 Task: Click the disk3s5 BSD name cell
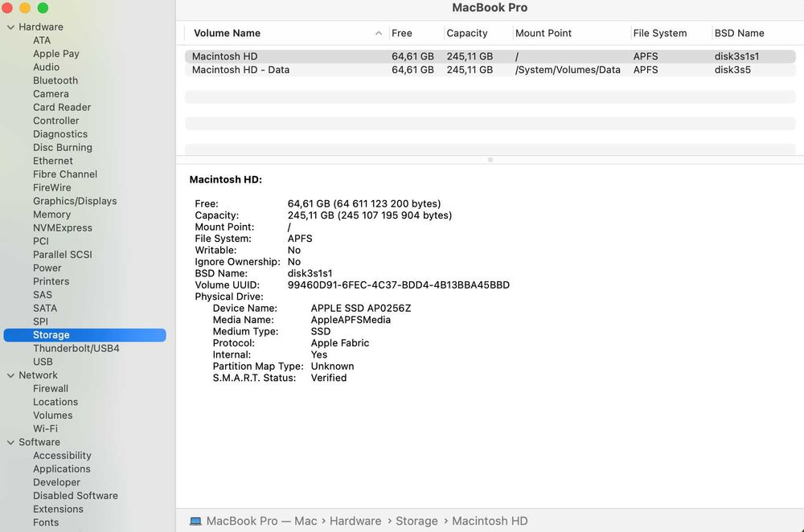coord(732,70)
